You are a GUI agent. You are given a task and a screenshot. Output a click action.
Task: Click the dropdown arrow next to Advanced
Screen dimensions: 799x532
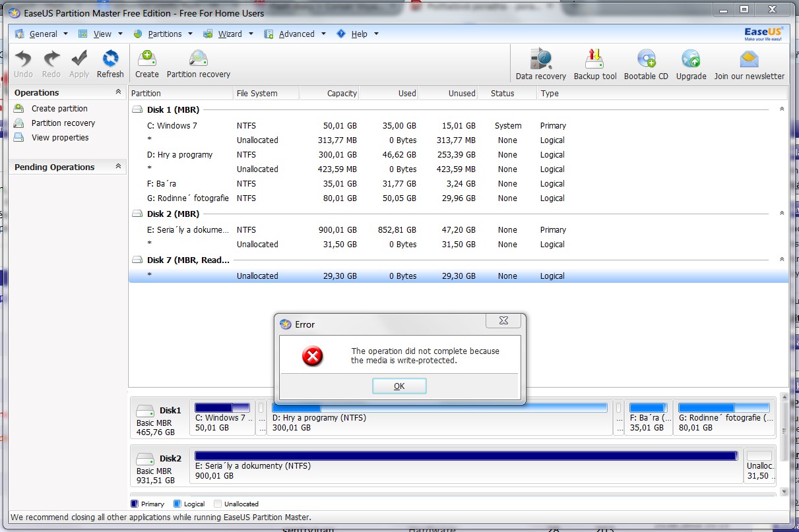click(323, 34)
